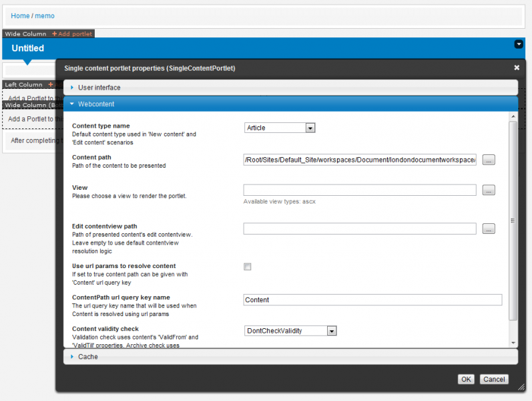This screenshot has width=532, height=401.
Task: Click the Untitled portlet title
Action: tap(28, 48)
